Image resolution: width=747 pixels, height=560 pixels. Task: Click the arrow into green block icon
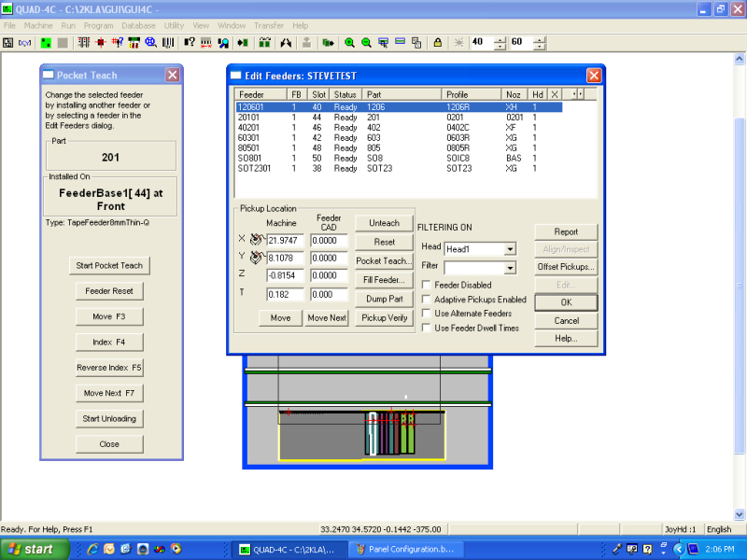pyautogui.click(x=243, y=43)
